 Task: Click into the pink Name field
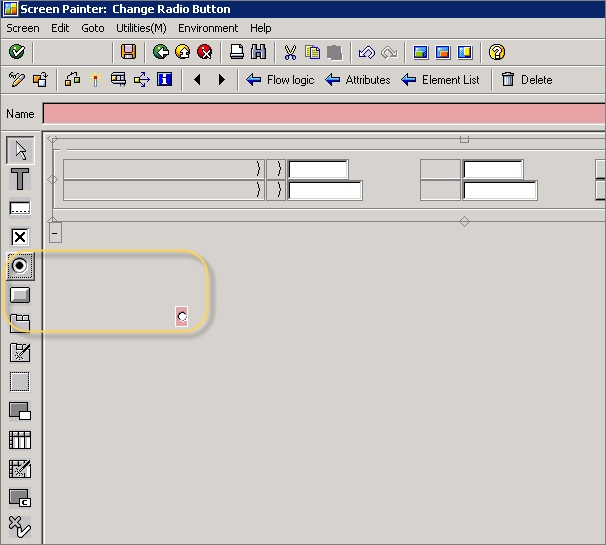click(324, 114)
